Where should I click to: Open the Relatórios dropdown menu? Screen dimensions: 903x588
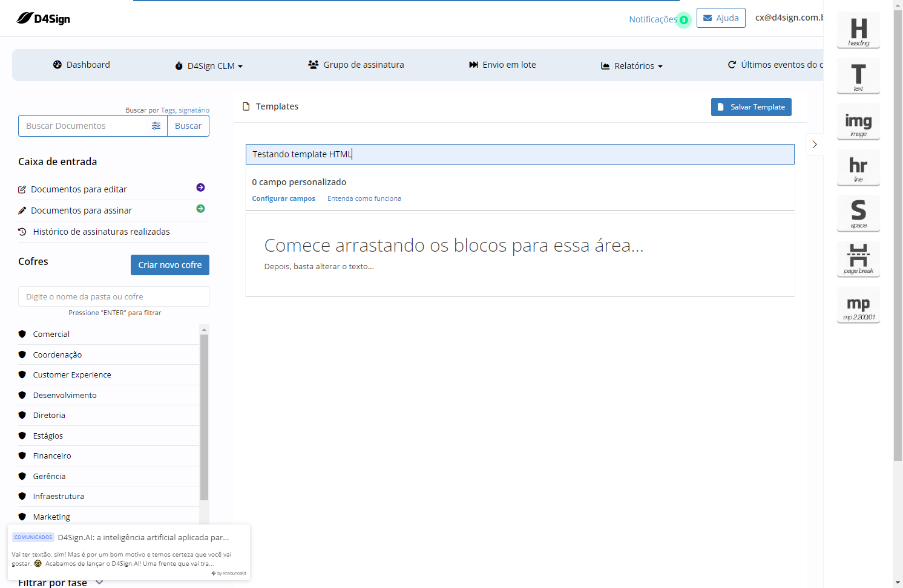point(632,66)
